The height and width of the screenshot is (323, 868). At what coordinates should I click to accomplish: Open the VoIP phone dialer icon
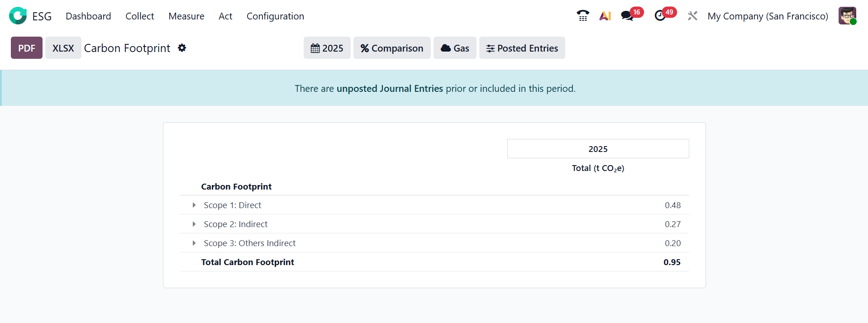[x=583, y=16]
